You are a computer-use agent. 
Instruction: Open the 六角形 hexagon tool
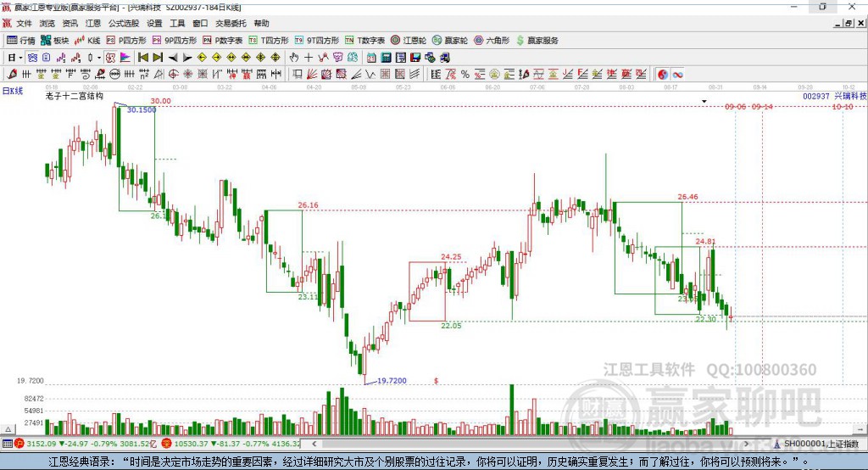click(492, 41)
